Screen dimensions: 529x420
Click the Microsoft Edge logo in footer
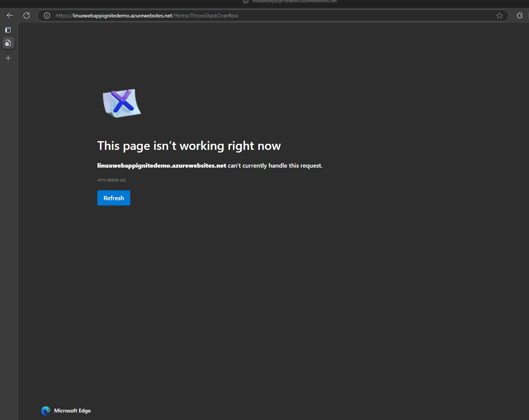46,411
